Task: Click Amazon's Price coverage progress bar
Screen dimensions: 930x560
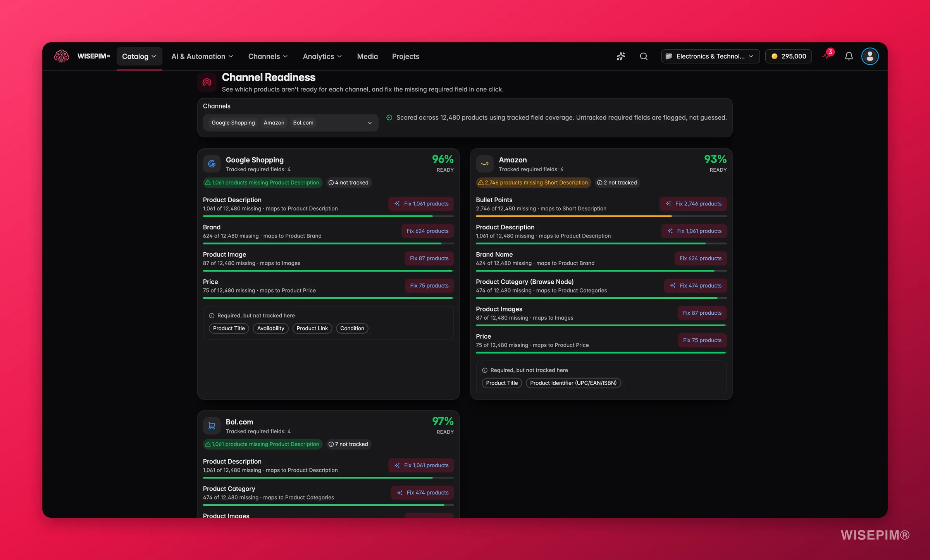Action: click(601, 353)
